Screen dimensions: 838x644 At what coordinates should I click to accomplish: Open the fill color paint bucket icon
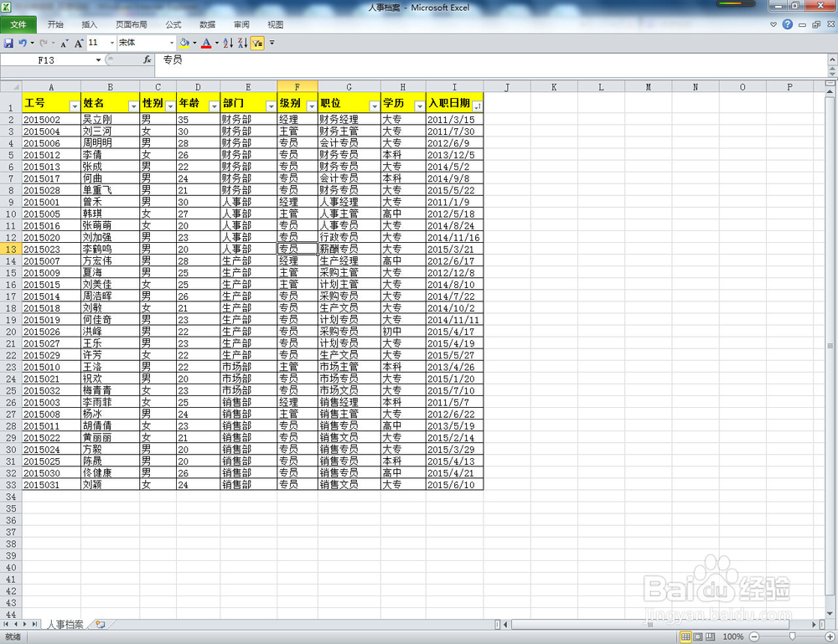click(x=185, y=43)
